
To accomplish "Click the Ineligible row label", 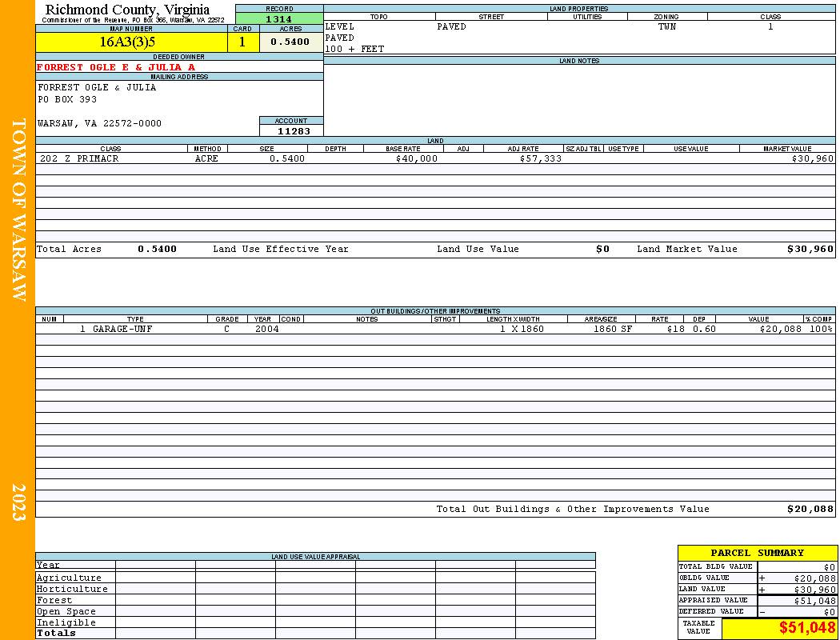I will click(x=66, y=623).
